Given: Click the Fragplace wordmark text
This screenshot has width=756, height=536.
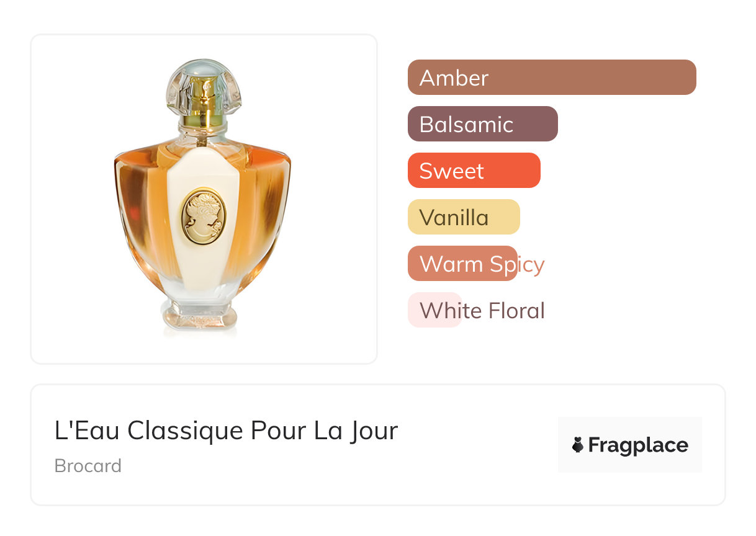Looking at the screenshot, I should tap(638, 445).
